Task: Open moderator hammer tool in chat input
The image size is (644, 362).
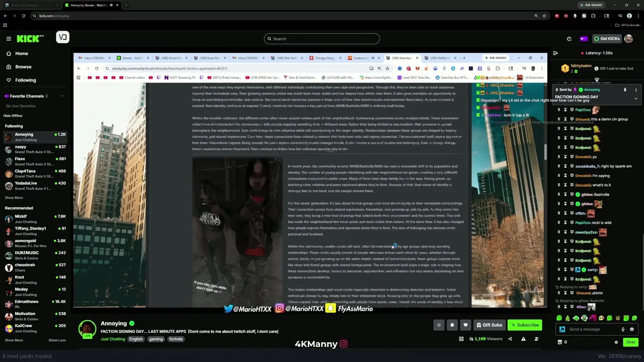Action: tap(562, 329)
